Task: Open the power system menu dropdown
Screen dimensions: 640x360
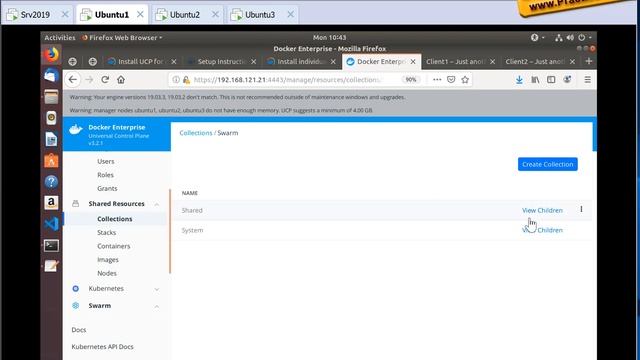Action: coord(584,38)
